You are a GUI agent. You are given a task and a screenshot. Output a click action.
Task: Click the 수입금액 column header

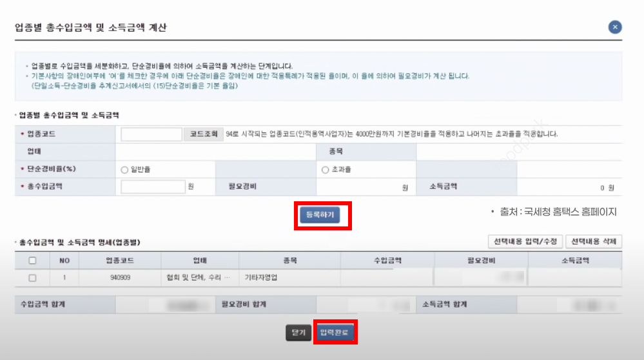(x=387, y=261)
